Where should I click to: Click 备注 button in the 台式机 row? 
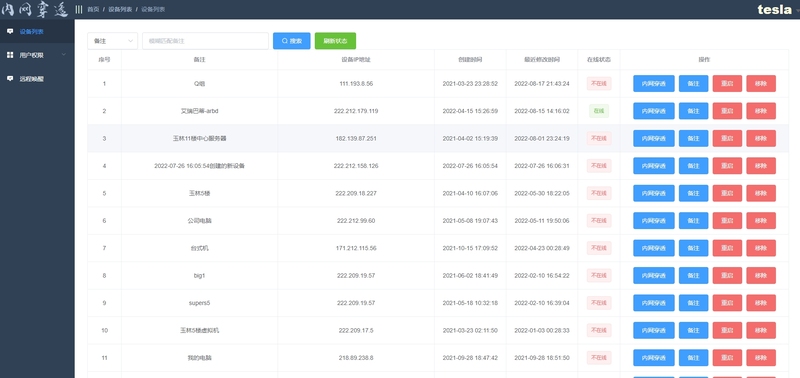[693, 248]
